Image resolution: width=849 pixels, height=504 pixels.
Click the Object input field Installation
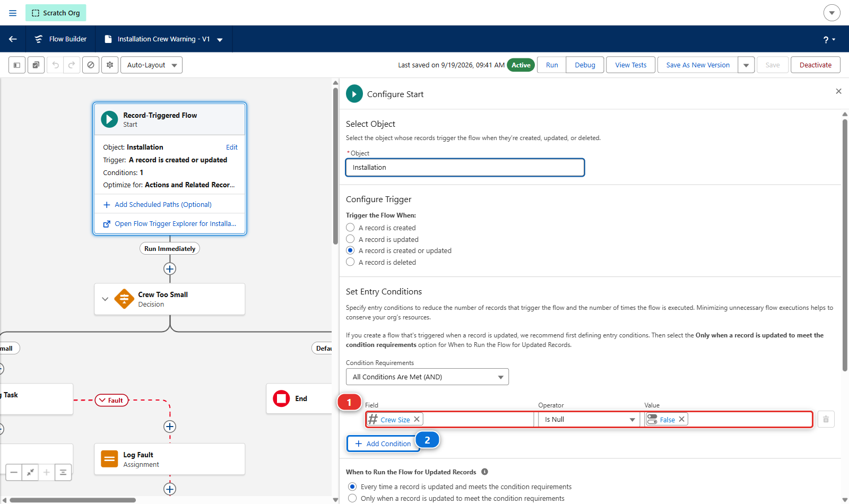465,167
